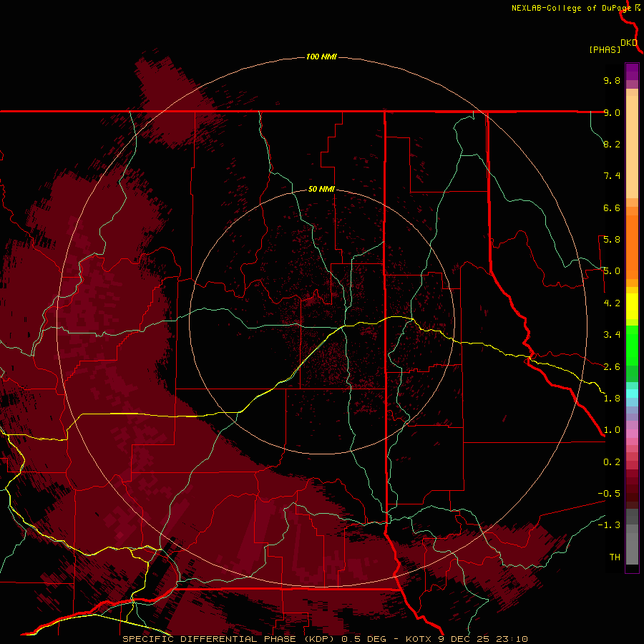Click the 4.2 scale value
The width and height of the screenshot is (644, 644).
(612, 303)
